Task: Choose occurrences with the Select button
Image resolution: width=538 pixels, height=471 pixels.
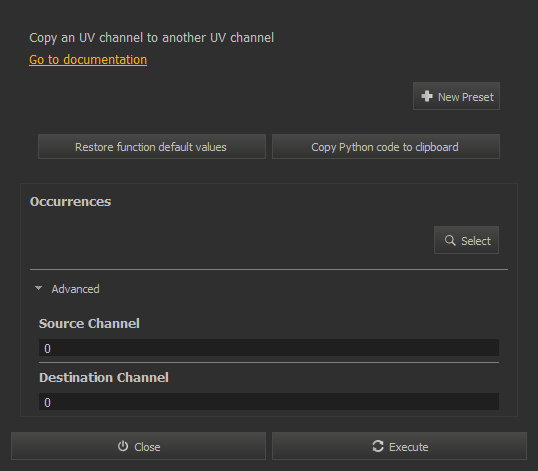Action: tap(466, 240)
